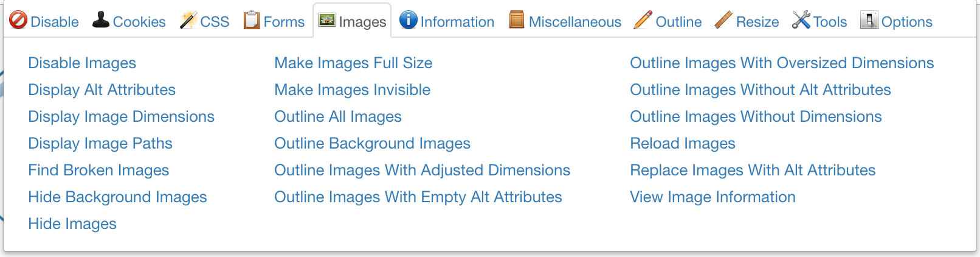Choose Outline Images Without Alt Attributes
The width and height of the screenshot is (980, 257).
[x=760, y=90]
